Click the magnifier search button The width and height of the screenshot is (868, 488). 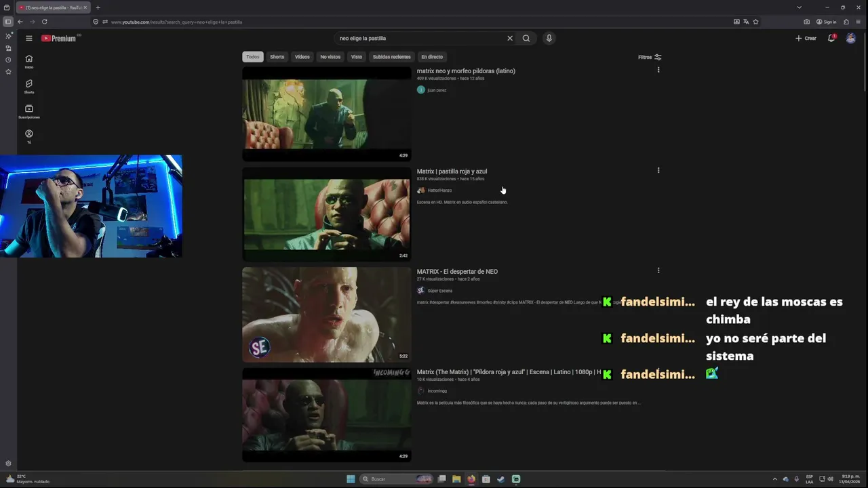tap(526, 38)
